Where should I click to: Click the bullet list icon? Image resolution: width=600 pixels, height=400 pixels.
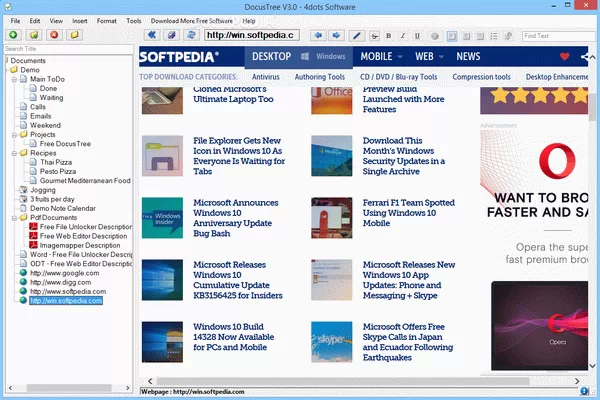pos(494,35)
